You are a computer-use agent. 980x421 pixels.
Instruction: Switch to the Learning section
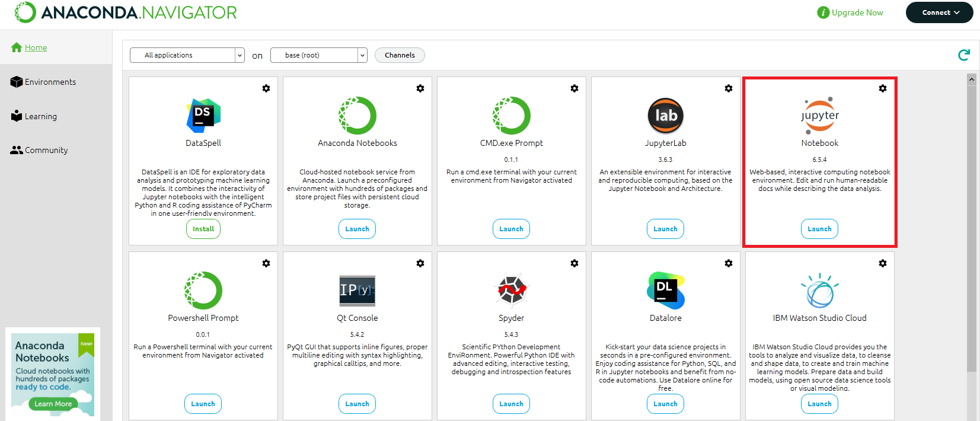[40, 116]
